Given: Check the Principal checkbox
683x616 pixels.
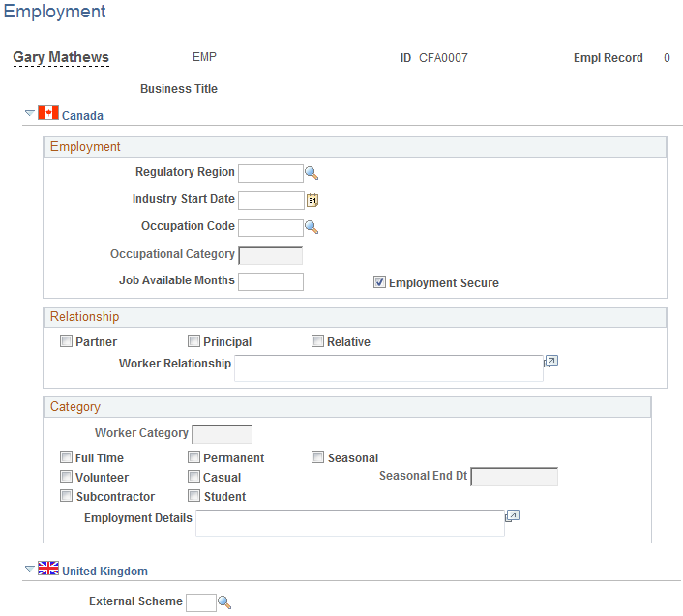Looking at the screenshot, I should [x=193, y=340].
